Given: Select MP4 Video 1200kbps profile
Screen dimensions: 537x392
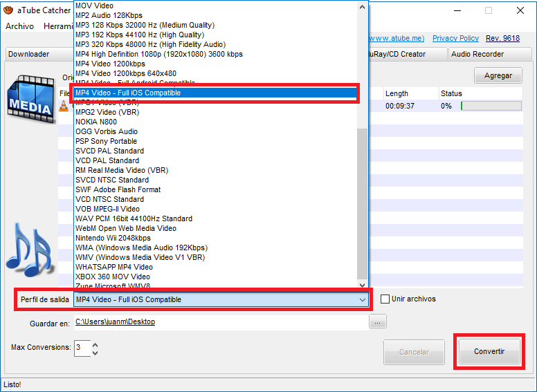Looking at the screenshot, I should 215,64.
